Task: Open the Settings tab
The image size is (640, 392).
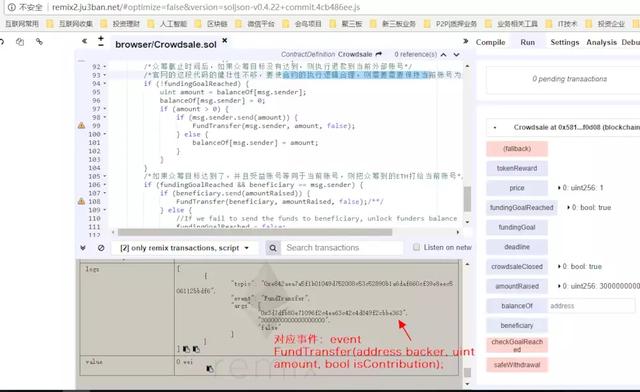Action: pyautogui.click(x=564, y=42)
